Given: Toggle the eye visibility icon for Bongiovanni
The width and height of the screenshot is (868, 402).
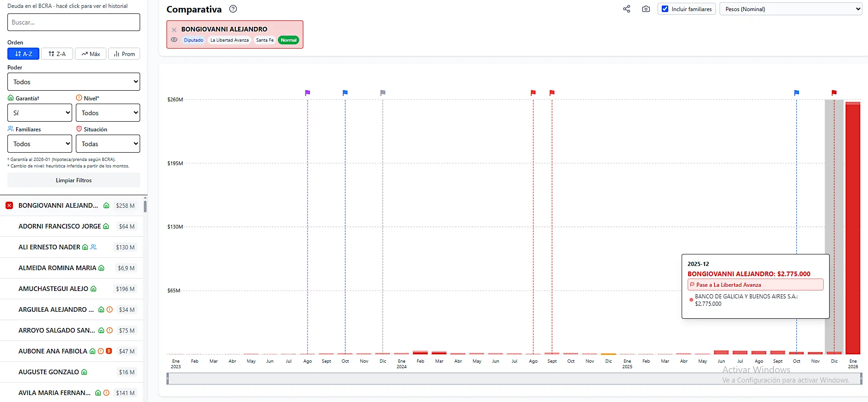Looking at the screenshot, I should click(174, 40).
